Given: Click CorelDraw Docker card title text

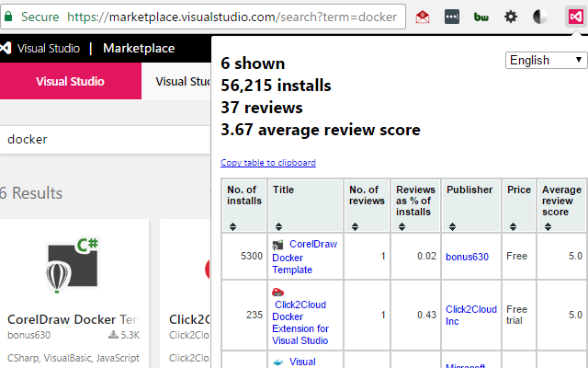Looking at the screenshot, I should tap(73, 319).
